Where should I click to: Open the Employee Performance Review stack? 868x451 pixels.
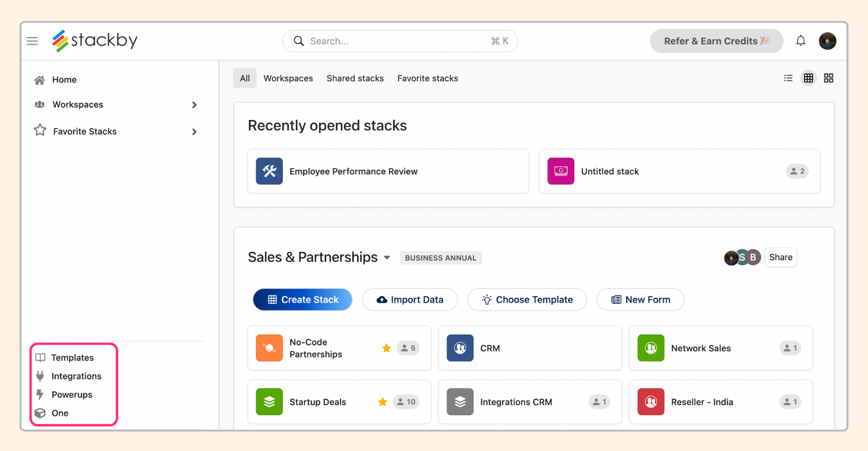pyautogui.click(x=388, y=171)
